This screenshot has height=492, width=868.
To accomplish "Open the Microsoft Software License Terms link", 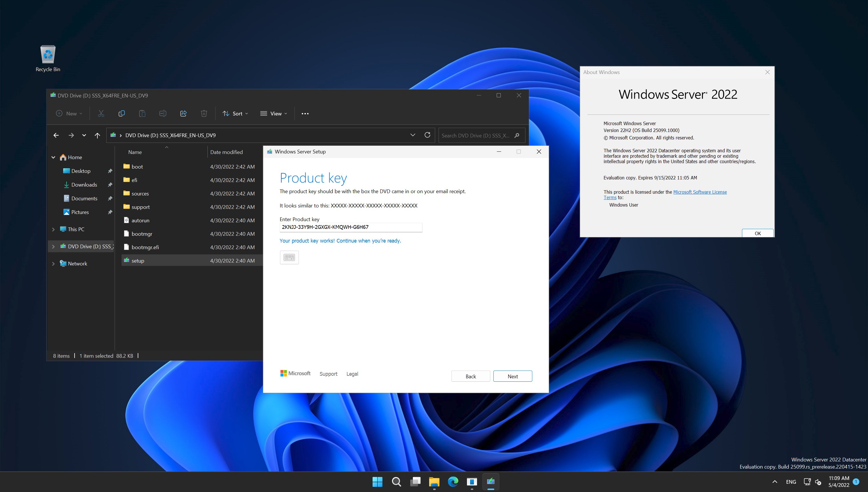I will pyautogui.click(x=700, y=192).
